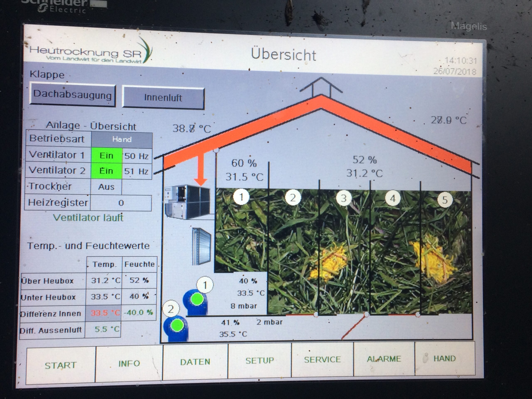The width and height of the screenshot is (532, 399).
Task: Click the heat exchanger register icon
Action: pyautogui.click(x=202, y=246)
